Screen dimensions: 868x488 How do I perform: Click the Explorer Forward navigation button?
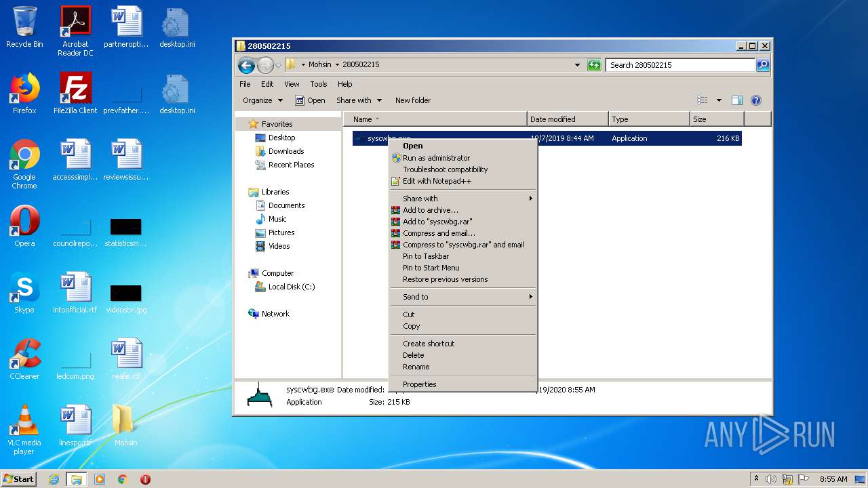pos(265,65)
